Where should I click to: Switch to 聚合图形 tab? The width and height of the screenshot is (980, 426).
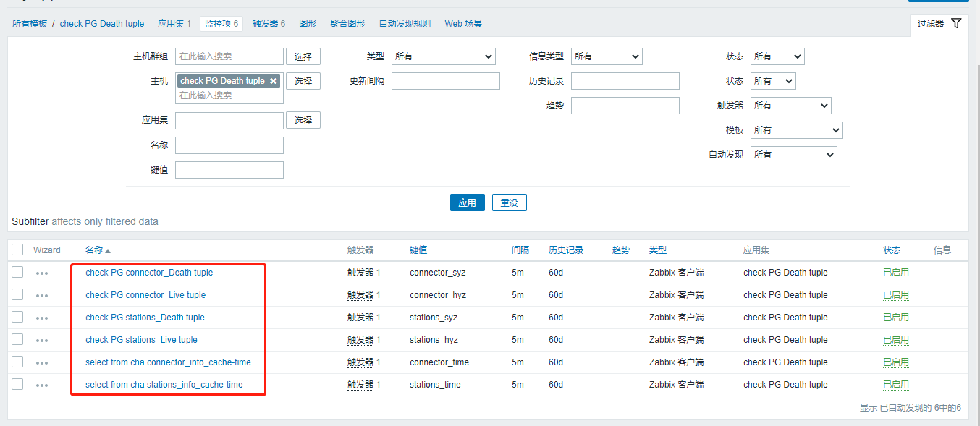[347, 24]
